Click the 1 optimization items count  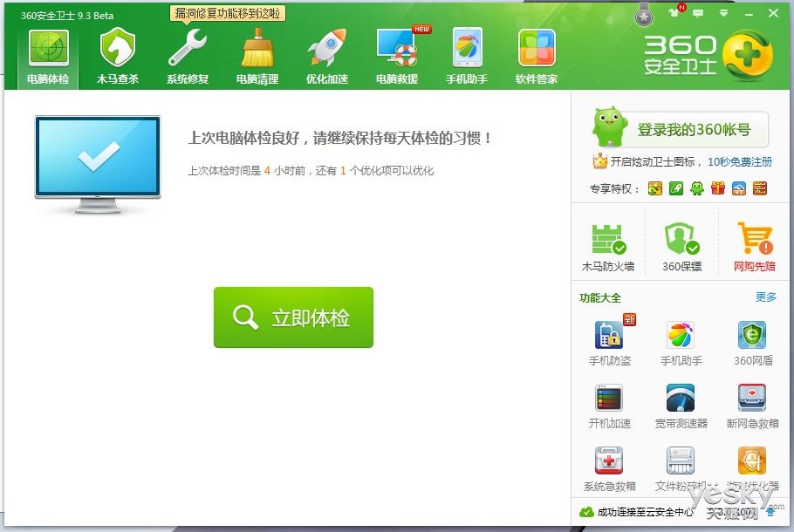343,171
